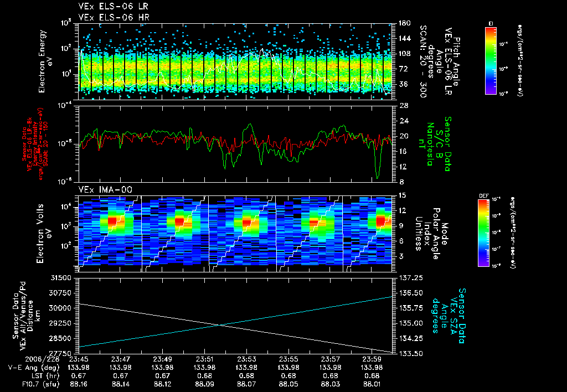
Task: Click the EI color scale bar
Action: [x=491, y=60]
